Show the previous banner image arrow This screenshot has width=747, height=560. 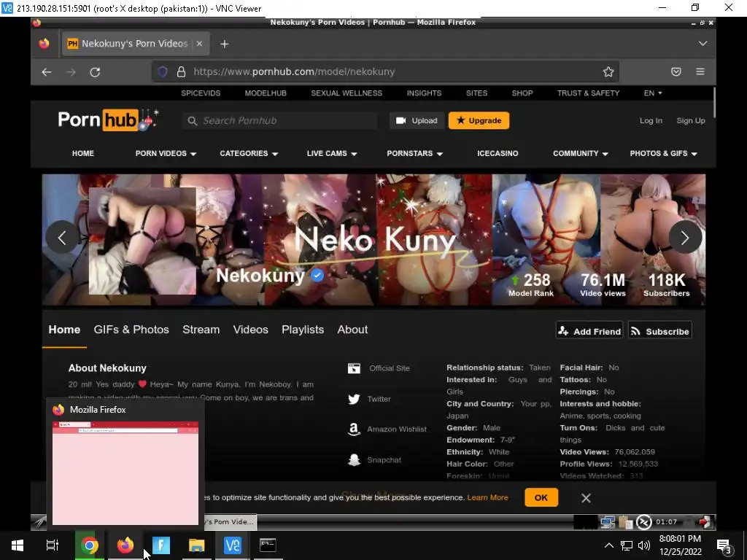[62, 237]
